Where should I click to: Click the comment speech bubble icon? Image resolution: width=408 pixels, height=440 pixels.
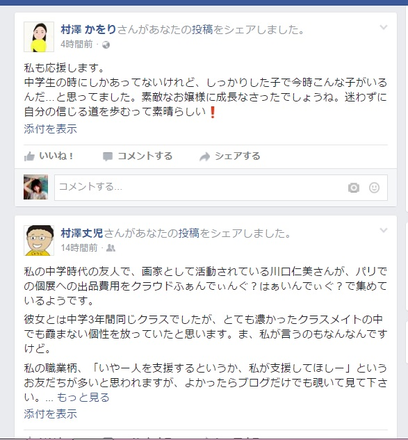click(108, 156)
